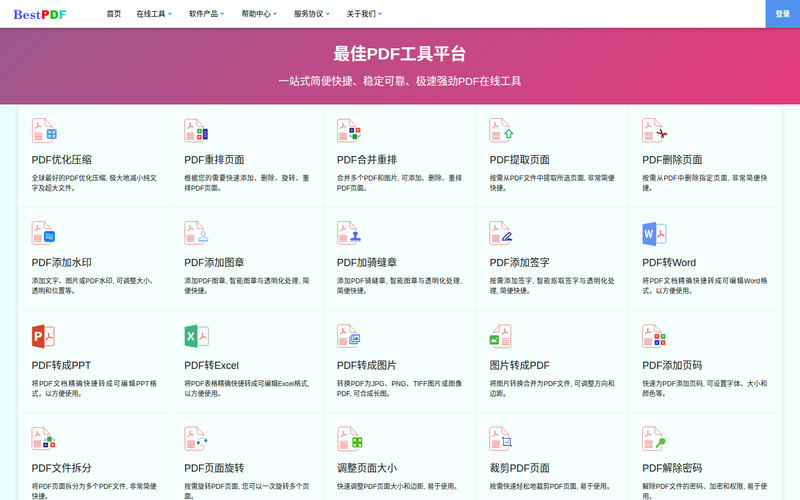Screen dimensions: 800x500
Task: Click the BestPDF logo
Action: pos(40,14)
